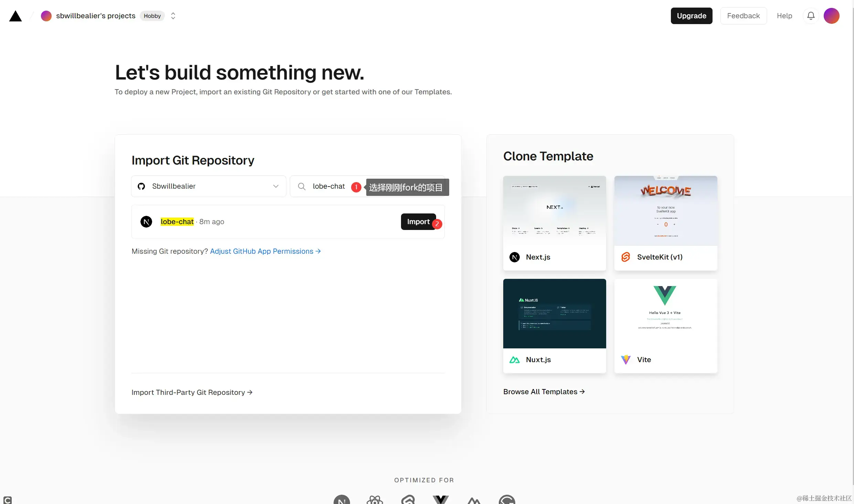Click the GitHub icon in namespace selector
Image resolution: width=854 pixels, height=504 pixels.
coord(141,186)
